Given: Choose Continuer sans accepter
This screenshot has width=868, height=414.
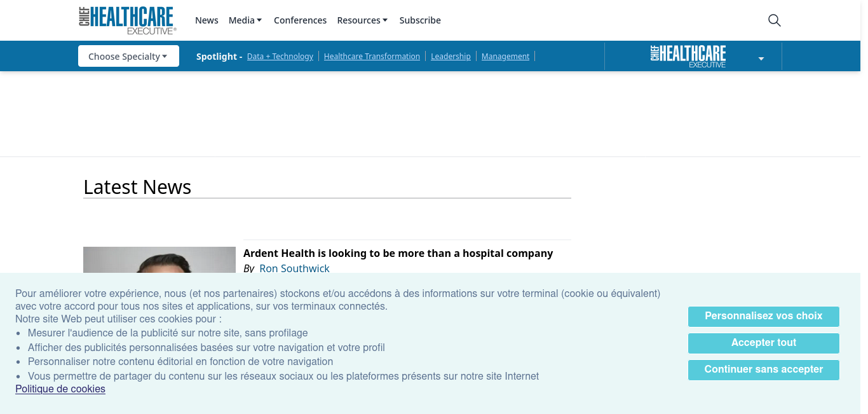Looking at the screenshot, I should [764, 369].
